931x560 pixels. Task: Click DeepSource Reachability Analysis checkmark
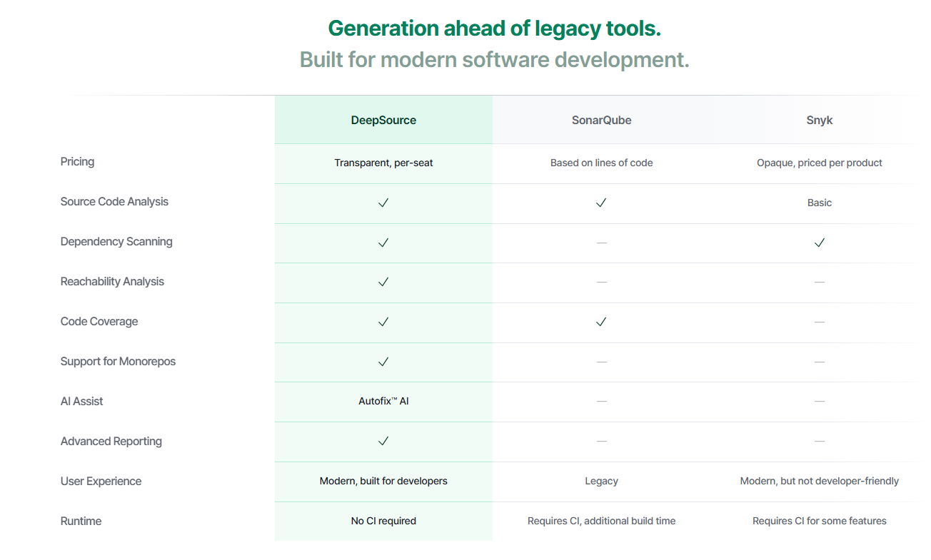click(383, 282)
